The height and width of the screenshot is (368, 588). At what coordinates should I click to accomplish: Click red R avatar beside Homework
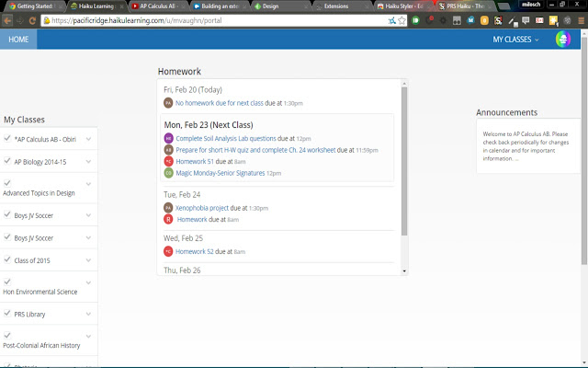[x=168, y=219]
